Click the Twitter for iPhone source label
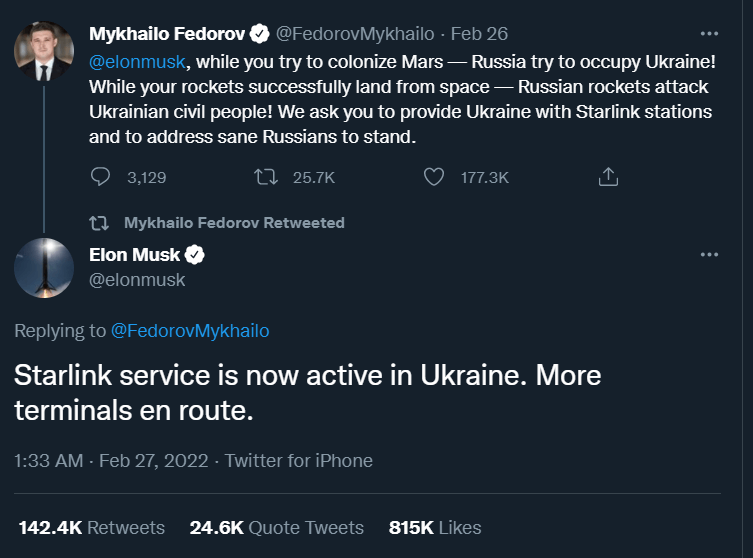 point(298,461)
